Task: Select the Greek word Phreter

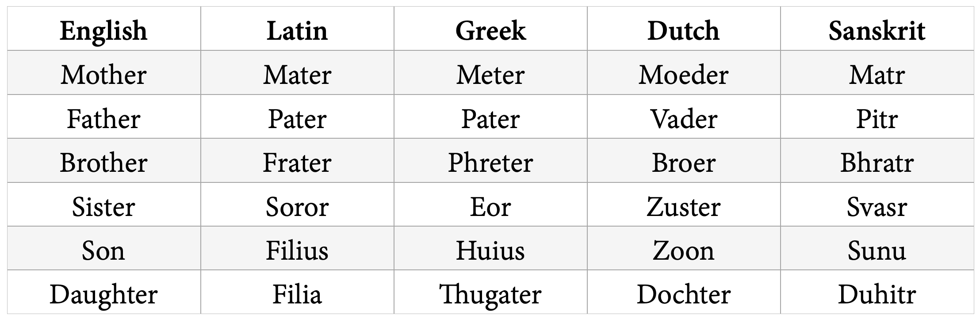Action: coord(490,163)
